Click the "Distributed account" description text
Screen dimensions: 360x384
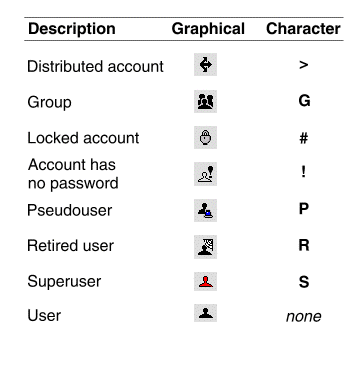(x=95, y=66)
